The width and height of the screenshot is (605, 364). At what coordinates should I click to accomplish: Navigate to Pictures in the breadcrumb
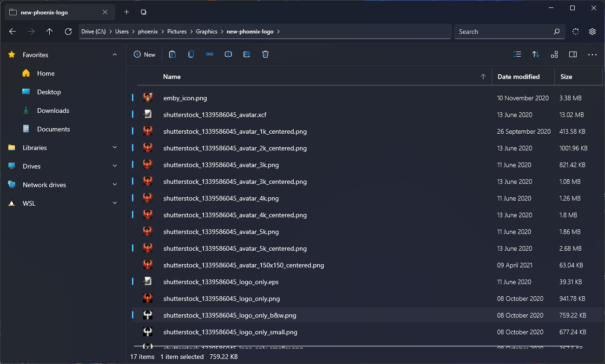[x=177, y=32]
